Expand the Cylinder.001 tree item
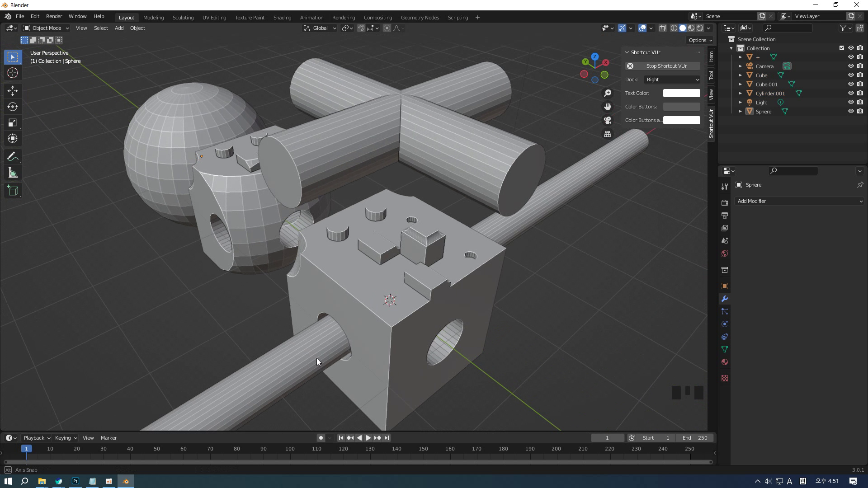 click(x=740, y=93)
